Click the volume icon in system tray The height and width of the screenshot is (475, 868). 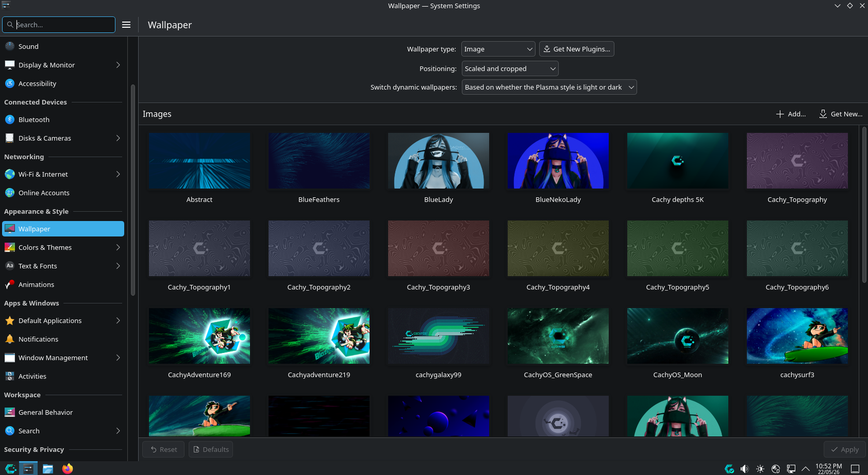745,469
